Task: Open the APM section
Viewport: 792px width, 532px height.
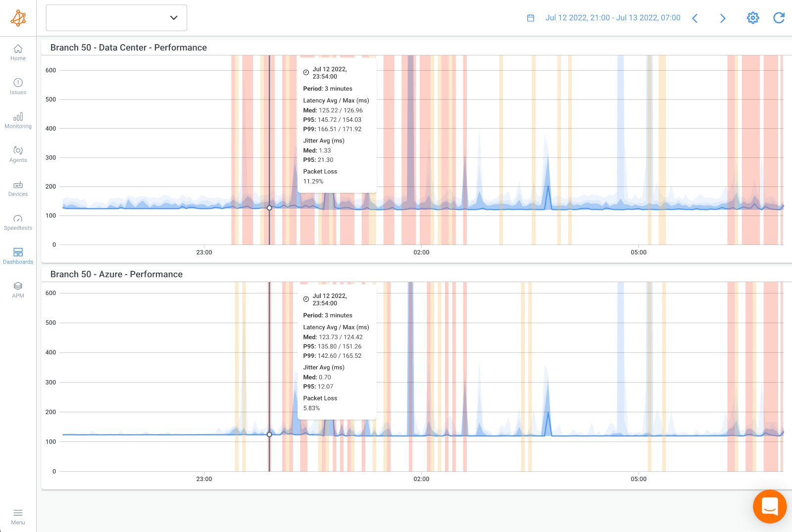Action: coord(18,290)
